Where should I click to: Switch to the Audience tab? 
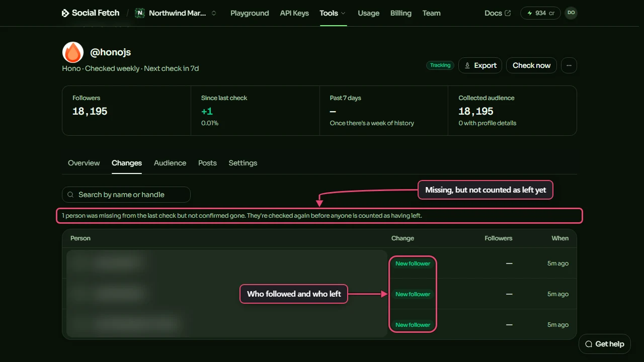(x=170, y=163)
